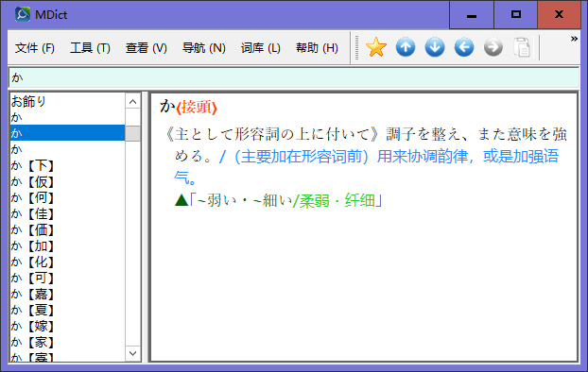Screen dimensions: 588x372
Task: Navigate back with left arrow icon
Action: pyautogui.click(x=464, y=47)
